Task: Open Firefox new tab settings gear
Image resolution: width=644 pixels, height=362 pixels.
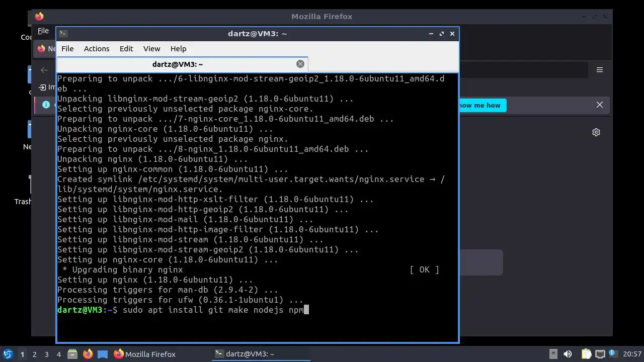Action: pos(596,132)
